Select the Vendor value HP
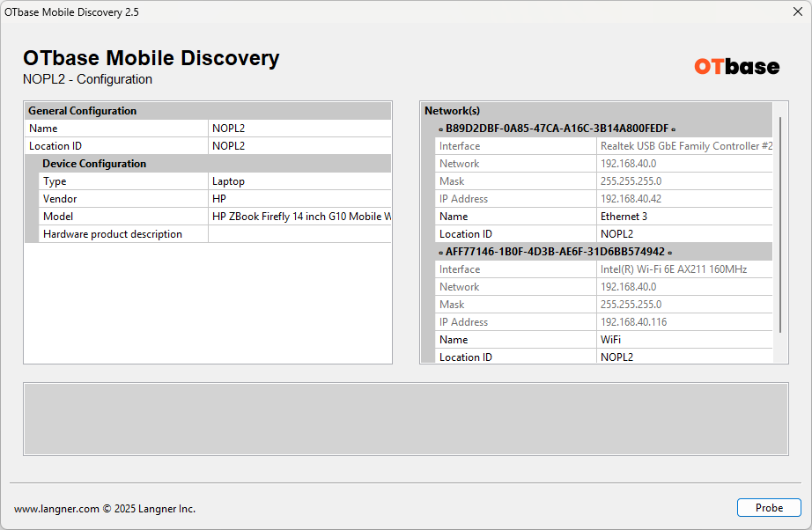Image resolution: width=812 pixels, height=530 pixels. 299,199
